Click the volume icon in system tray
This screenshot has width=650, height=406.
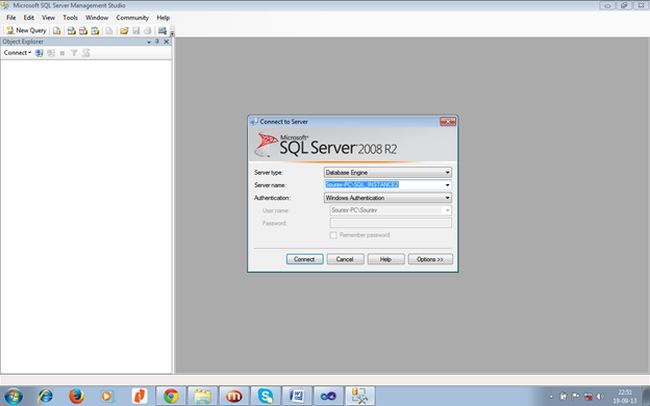[x=600, y=396]
